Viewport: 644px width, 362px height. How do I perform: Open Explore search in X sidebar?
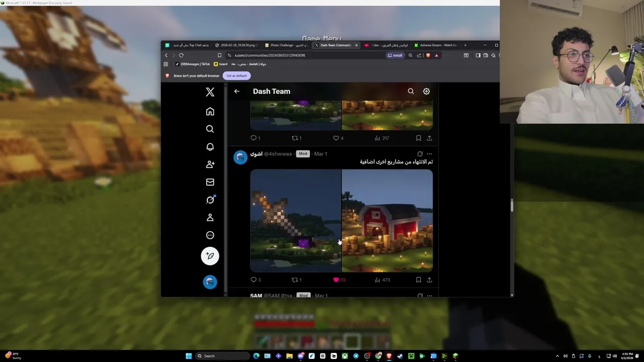tap(210, 129)
